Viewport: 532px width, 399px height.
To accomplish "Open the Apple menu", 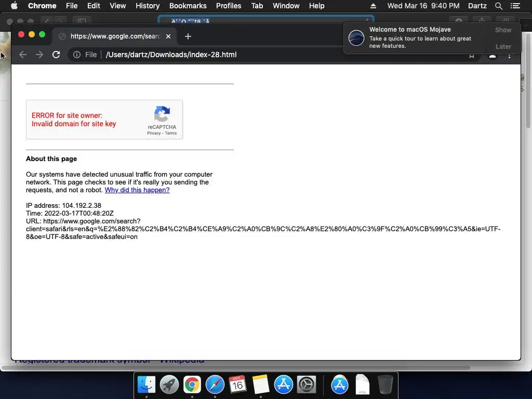I will point(14,6).
